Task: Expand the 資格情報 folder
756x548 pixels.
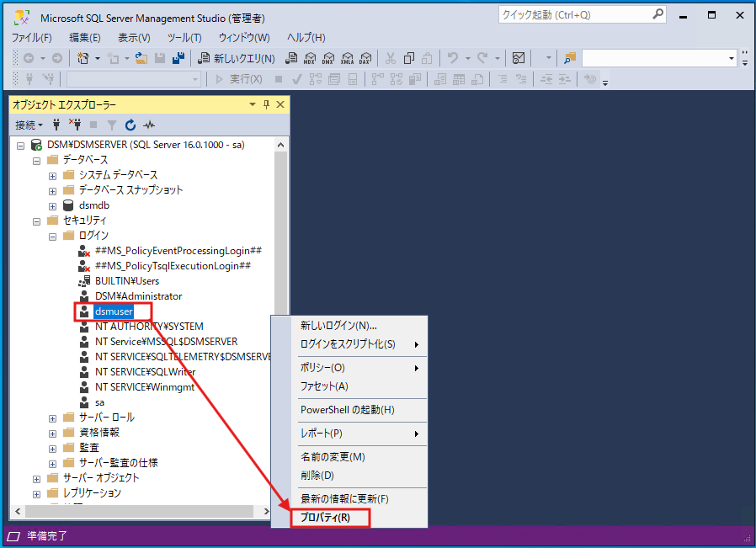Action: pyautogui.click(x=52, y=434)
